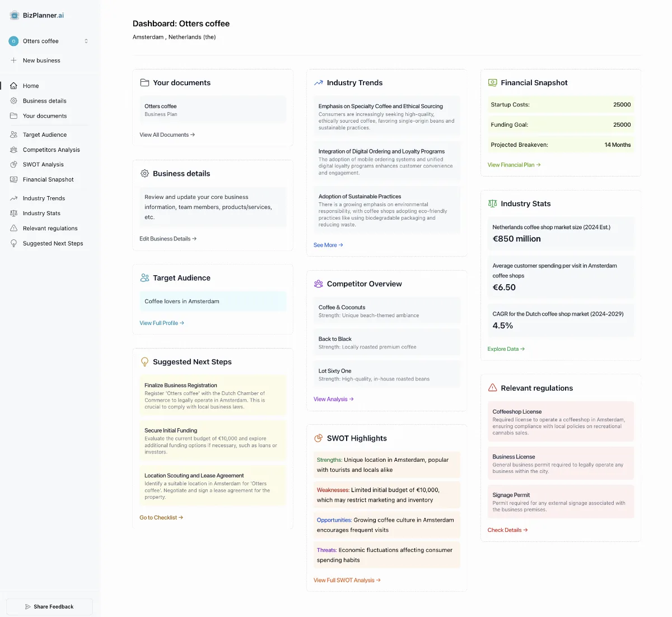672x617 pixels.
Task: Click the Projected Breakeven 14 Months row
Action: [561, 145]
